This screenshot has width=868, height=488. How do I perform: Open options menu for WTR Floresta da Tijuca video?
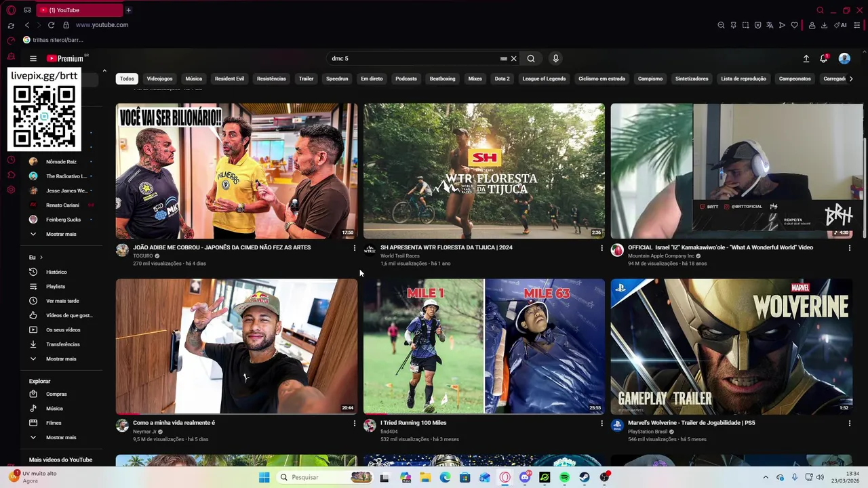point(601,248)
